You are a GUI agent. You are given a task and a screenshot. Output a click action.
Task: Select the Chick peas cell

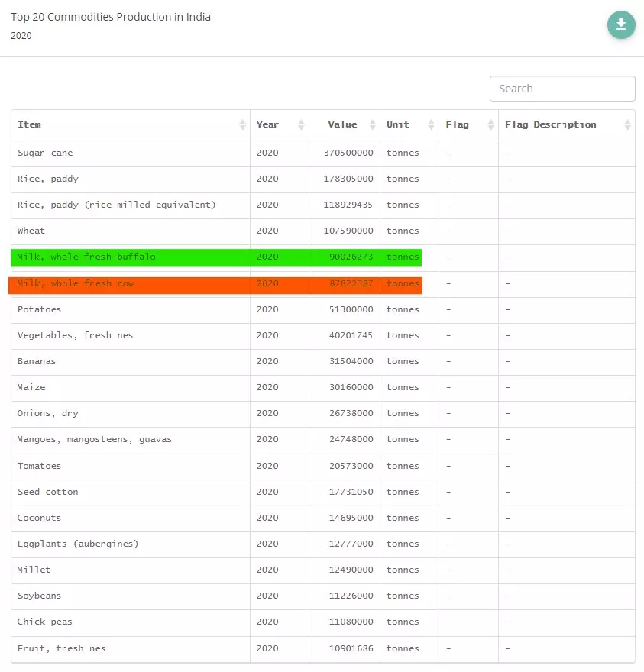pos(131,622)
